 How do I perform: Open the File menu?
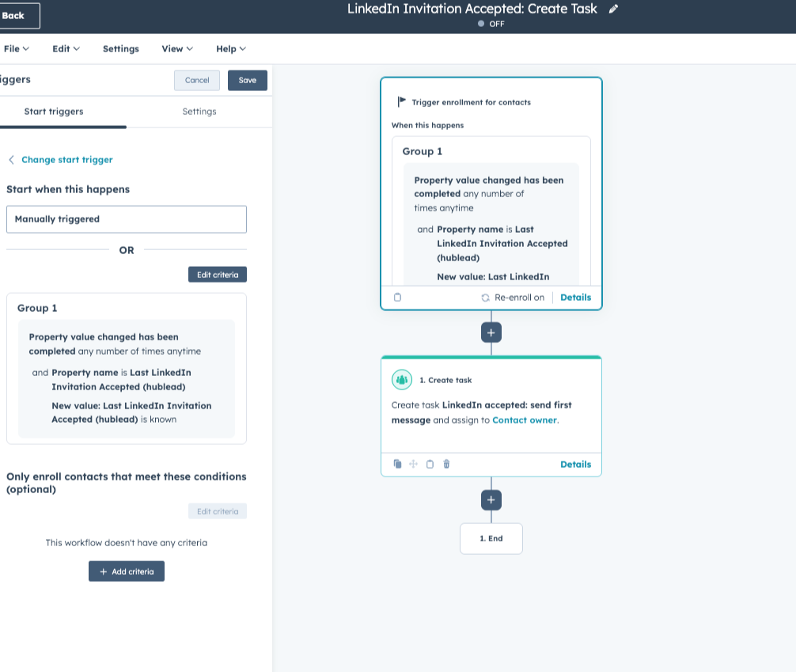(17, 49)
